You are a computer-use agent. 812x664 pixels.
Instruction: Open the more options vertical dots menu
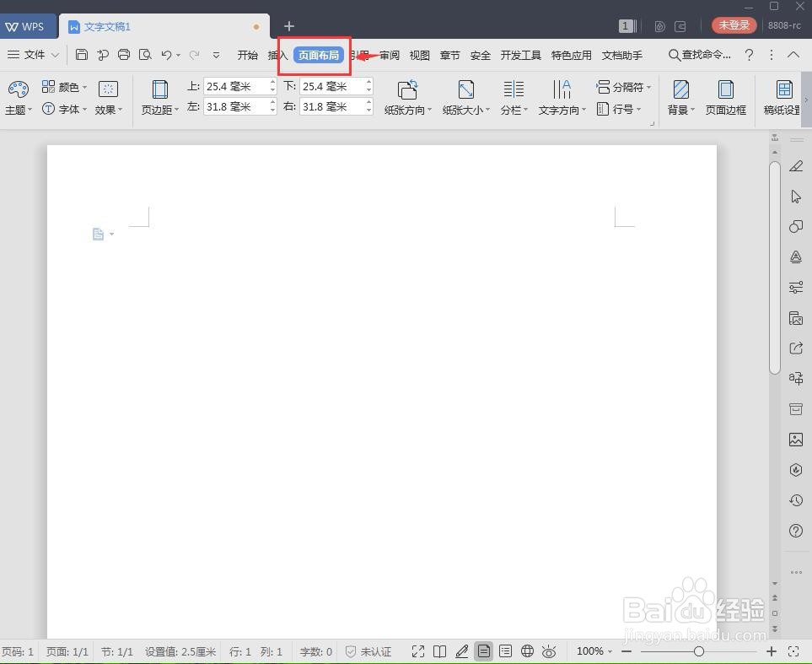pos(771,55)
